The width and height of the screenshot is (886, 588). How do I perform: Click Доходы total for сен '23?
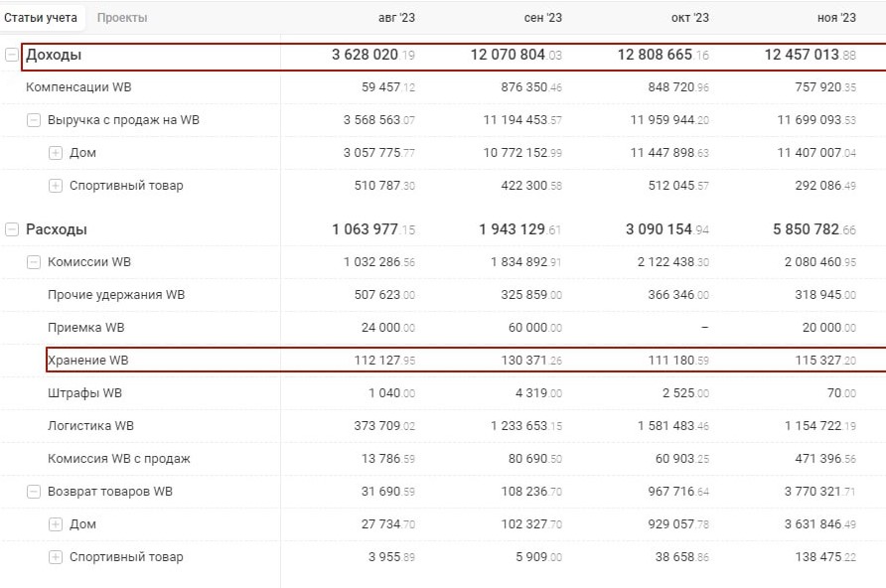point(516,56)
